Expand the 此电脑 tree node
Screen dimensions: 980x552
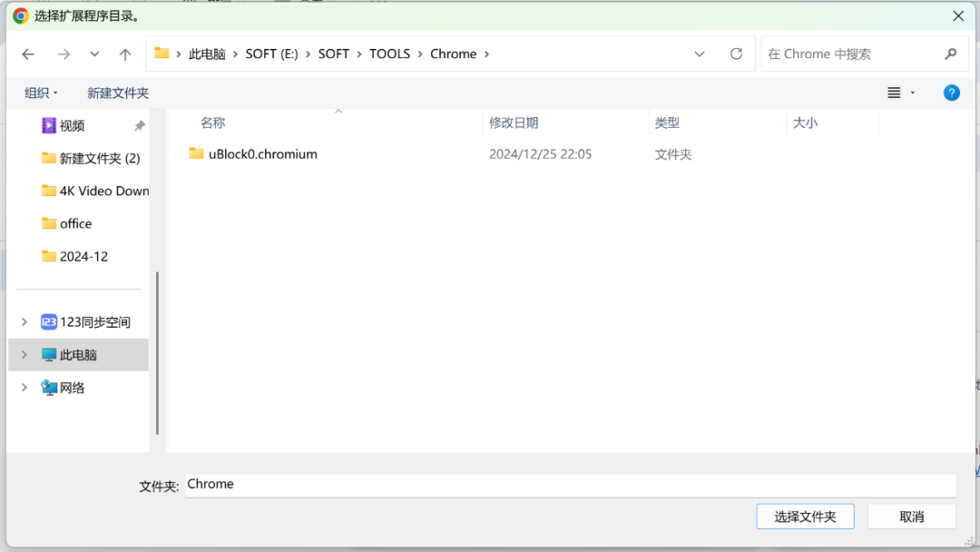point(24,354)
